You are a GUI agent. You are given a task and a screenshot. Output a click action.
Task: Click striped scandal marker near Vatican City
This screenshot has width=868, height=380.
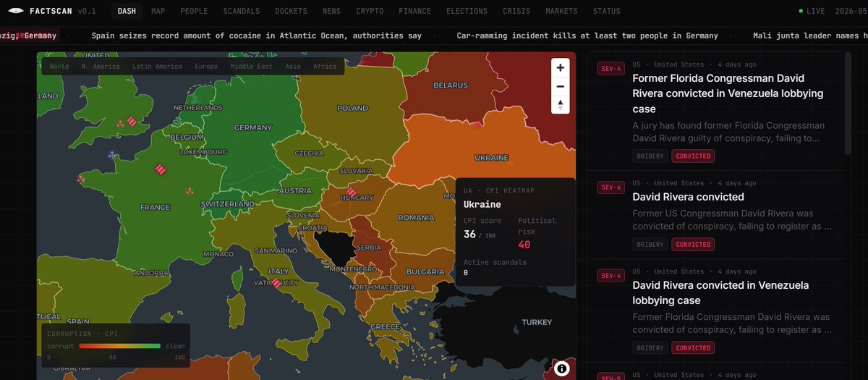[x=277, y=283]
